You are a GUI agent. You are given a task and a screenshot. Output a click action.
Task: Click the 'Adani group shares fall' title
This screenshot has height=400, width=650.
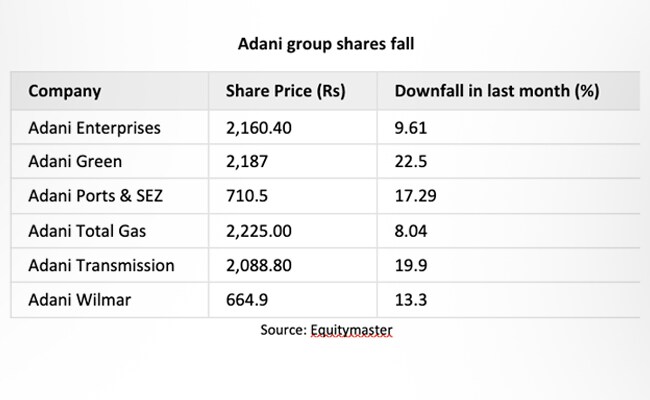[325, 45]
